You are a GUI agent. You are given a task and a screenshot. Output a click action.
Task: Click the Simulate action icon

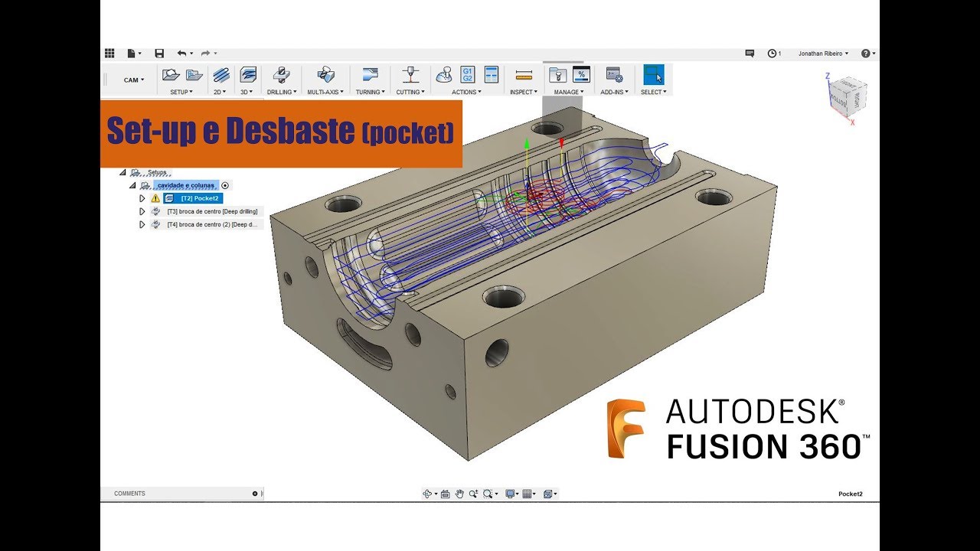[x=443, y=75]
